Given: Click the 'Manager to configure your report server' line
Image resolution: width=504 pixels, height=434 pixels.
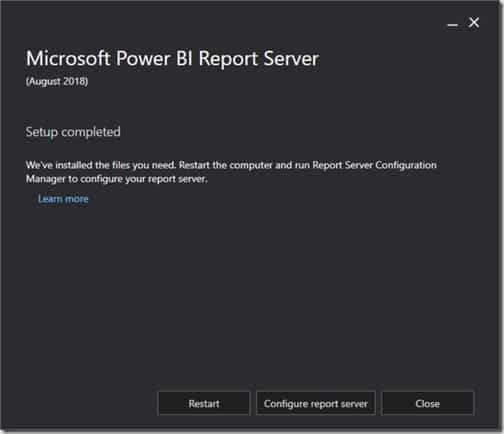Looking at the screenshot, I should 117,179.
